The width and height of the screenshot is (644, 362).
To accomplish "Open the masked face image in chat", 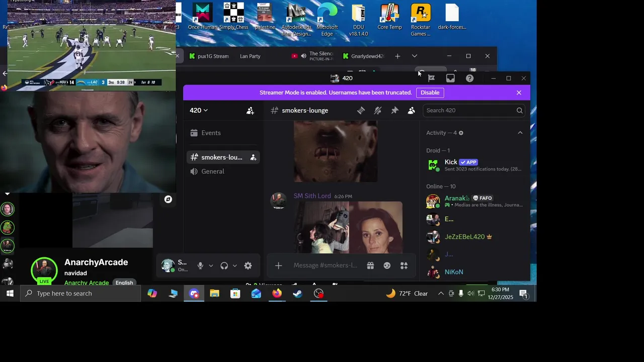I will point(336,151).
